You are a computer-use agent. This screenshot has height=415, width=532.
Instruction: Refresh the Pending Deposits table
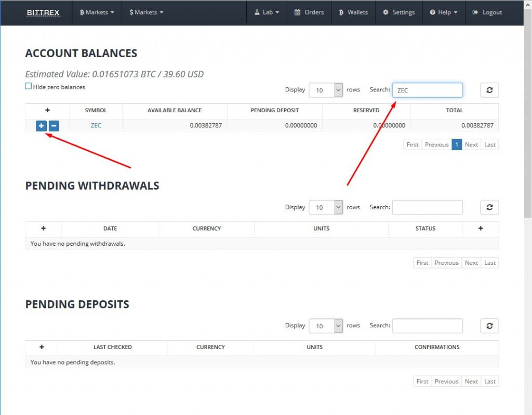click(x=489, y=326)
